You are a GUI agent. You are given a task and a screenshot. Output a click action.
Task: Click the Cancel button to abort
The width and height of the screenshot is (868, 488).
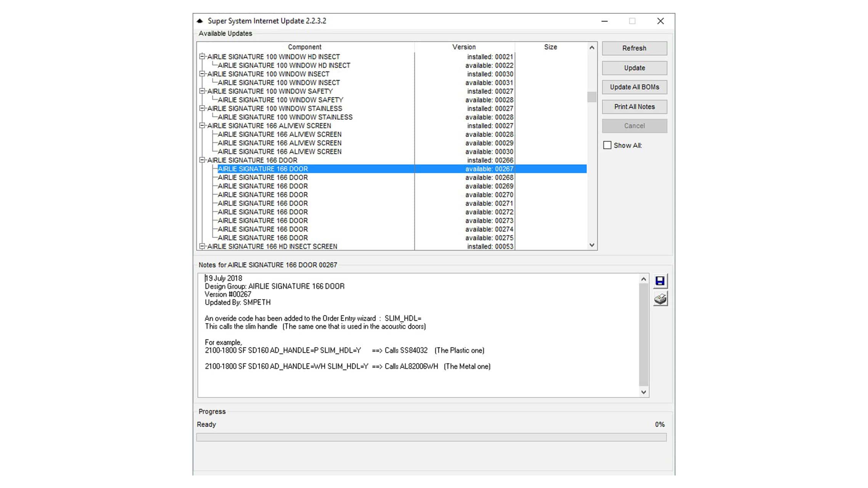[x=634, y=126]
